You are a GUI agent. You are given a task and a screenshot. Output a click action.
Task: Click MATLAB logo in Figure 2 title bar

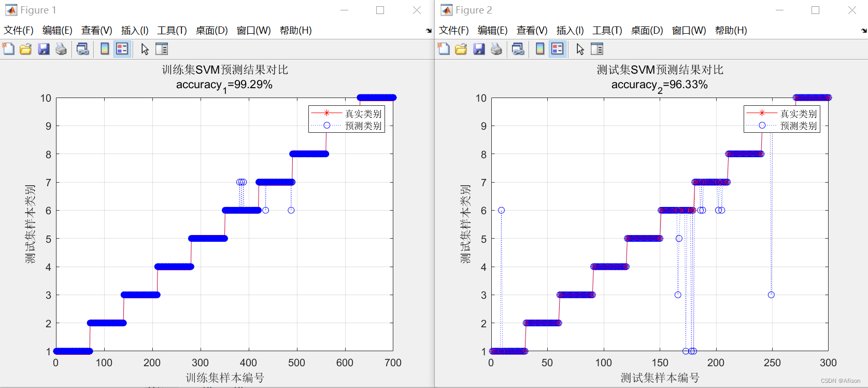[447, 10]
